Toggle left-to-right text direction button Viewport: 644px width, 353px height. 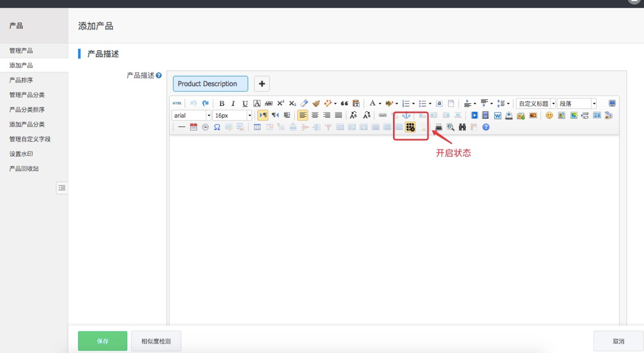click(263, 115)
